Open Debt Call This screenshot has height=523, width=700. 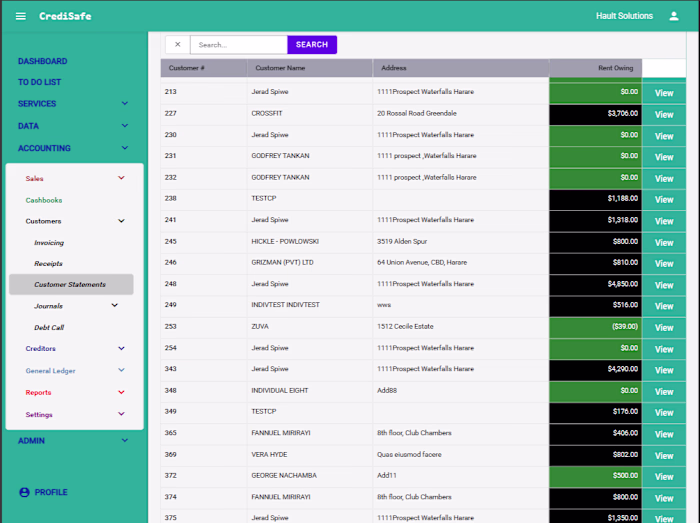49,328
